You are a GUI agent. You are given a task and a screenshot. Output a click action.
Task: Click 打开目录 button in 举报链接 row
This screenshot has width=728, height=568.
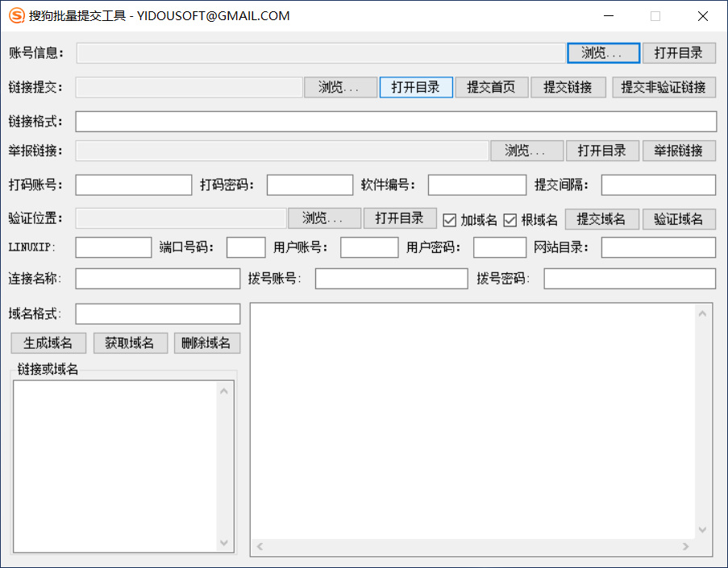tap(603, 151)
